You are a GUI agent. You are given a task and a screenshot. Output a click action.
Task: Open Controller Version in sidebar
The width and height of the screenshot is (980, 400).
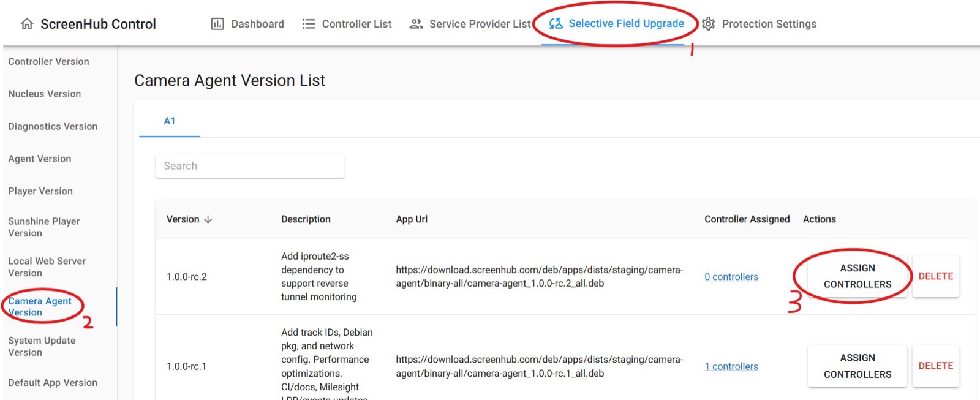(x=48, y=61)
